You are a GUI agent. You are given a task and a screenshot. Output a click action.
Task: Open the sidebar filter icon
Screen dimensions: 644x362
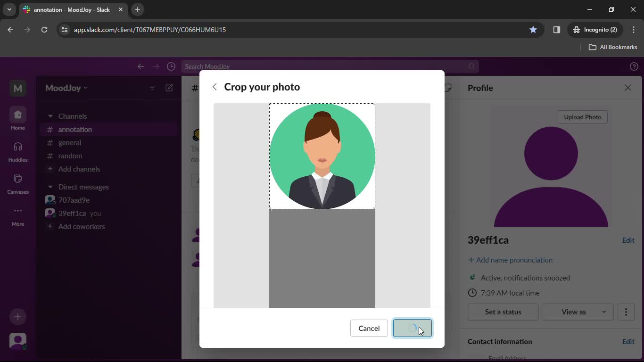[x=152, y=88]
